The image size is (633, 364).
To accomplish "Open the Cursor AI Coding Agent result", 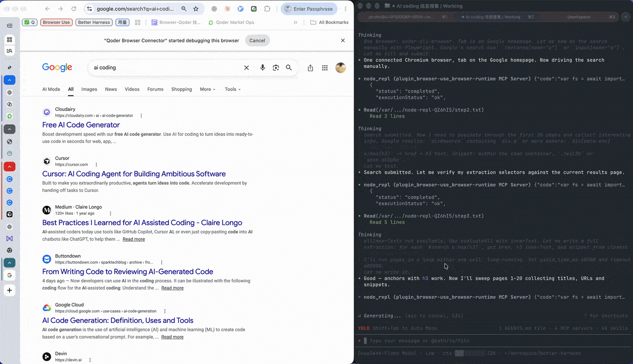I will click(134, 174).
